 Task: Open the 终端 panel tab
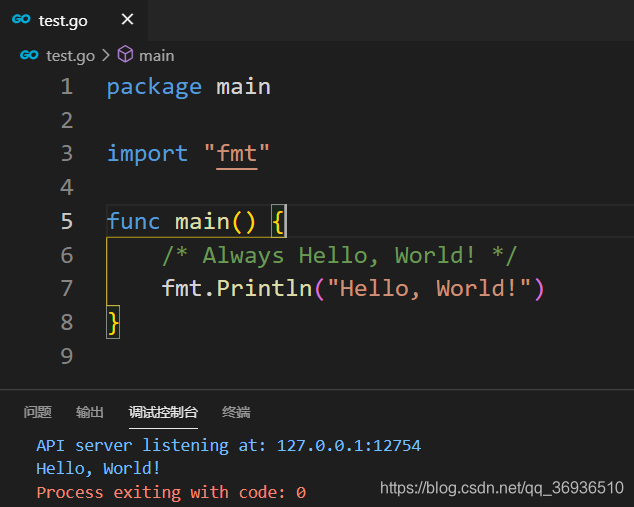(236, 412)
